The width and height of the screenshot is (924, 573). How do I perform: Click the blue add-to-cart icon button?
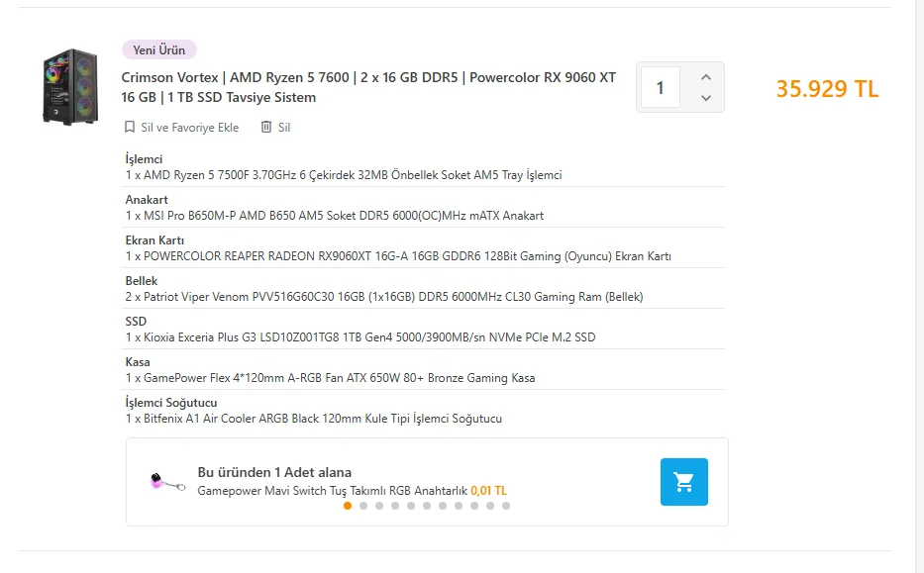pyautogui.click(x=683, y=482)
